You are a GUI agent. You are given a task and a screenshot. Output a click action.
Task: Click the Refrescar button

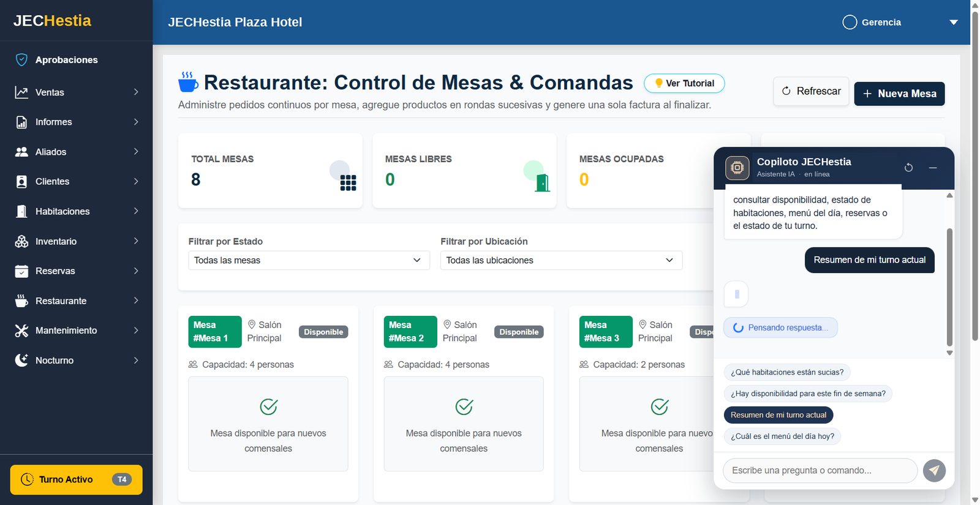[x=811, y=91]
